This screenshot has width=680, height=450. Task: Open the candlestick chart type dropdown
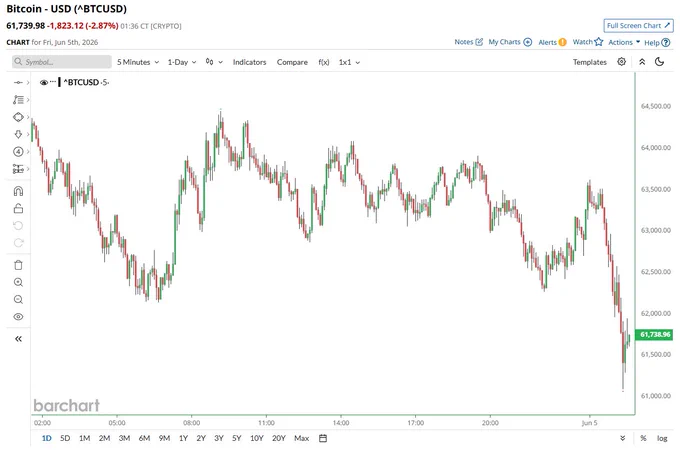coord(214,62)
